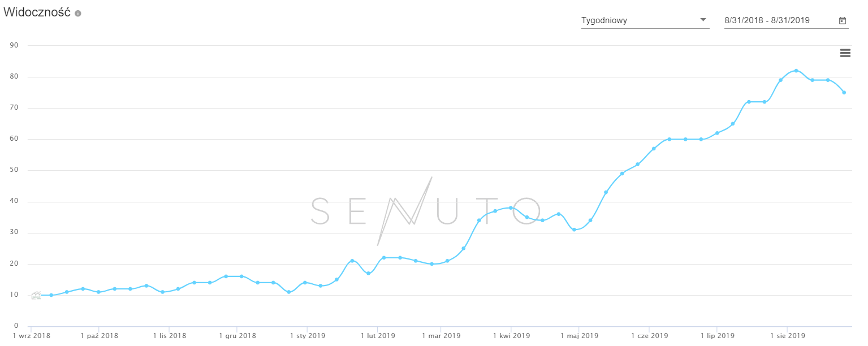Screen dimensions: 868x346
Task: Open the calendar icon in date field
Action: (842, 21)
